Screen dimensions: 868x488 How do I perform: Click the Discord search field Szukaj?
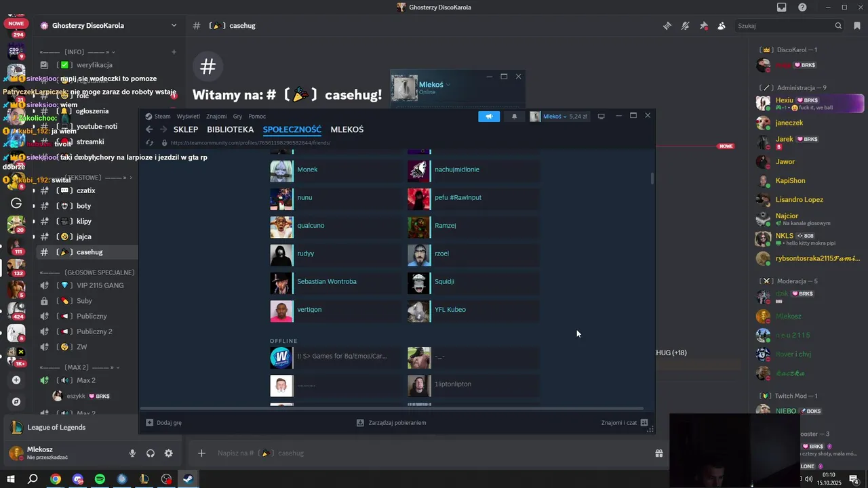coord(789,26)
